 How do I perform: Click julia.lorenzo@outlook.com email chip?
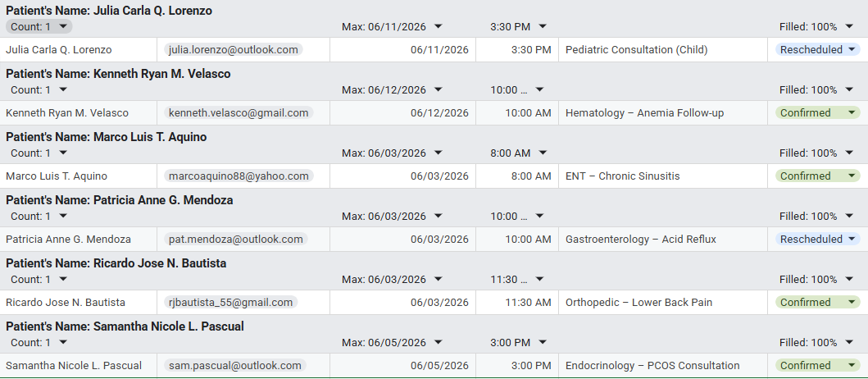pos(233,50)
